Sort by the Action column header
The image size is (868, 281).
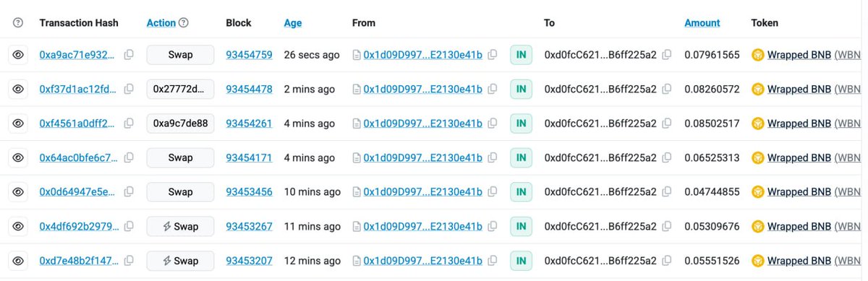161,23
